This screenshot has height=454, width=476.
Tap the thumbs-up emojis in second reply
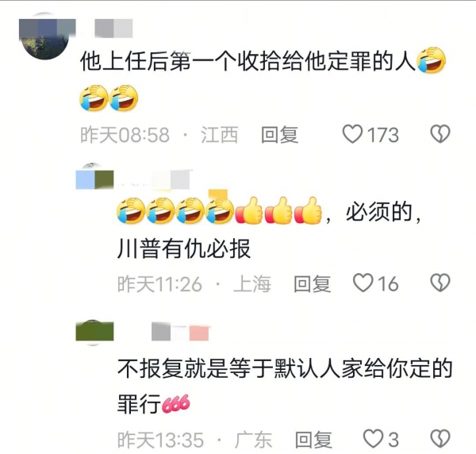tap(278, 210)
